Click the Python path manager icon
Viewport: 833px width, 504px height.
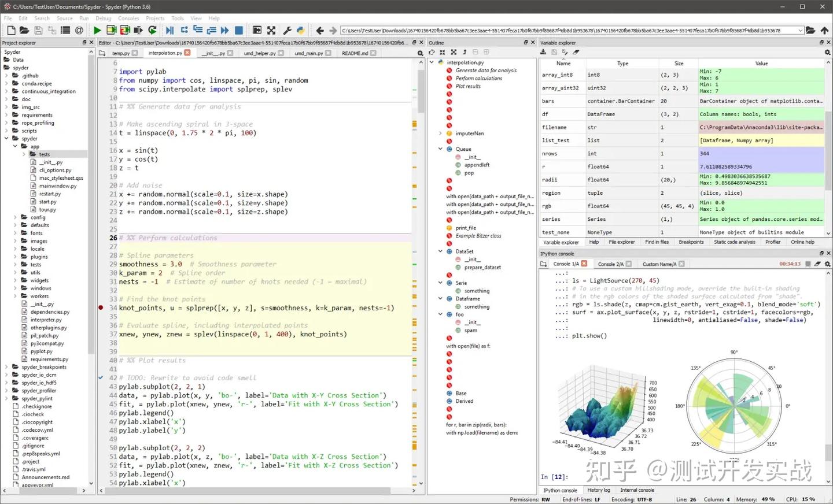[x=300, y=30]
